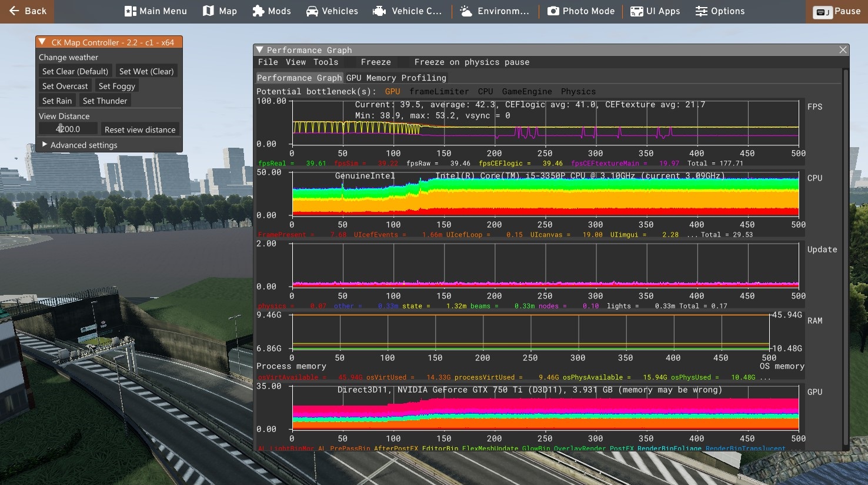Click Reset view distance button

[x=140, y=129]
